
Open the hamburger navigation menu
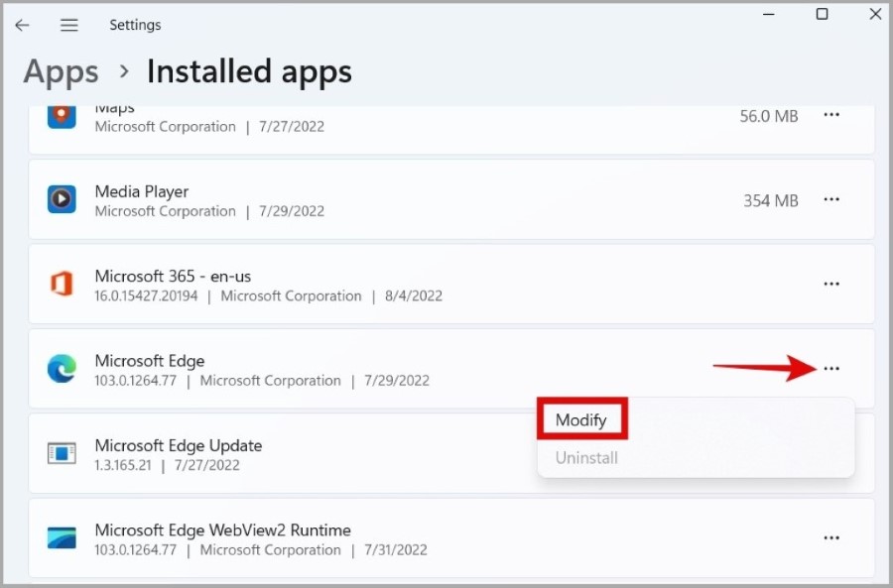(68, 25)
